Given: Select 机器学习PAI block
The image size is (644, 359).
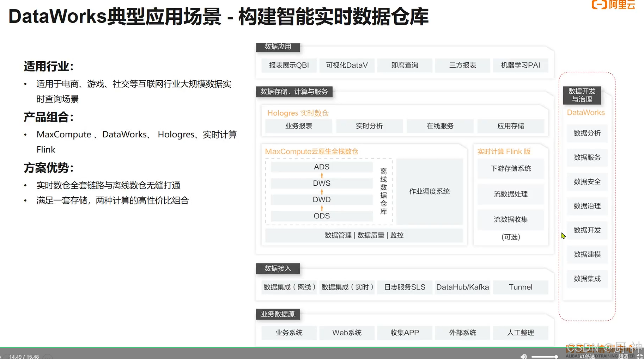Looking at the screenshot, I should pyautogui.click(x=521, y=65).
